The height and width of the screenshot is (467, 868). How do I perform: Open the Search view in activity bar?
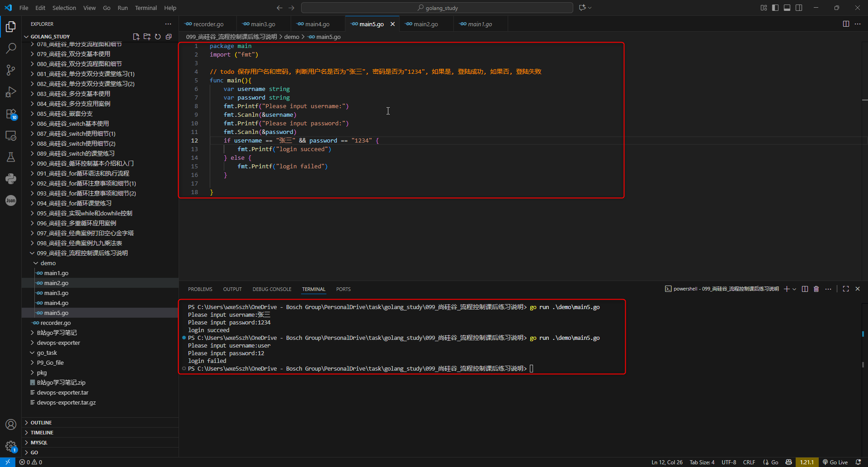coord(11,48)
